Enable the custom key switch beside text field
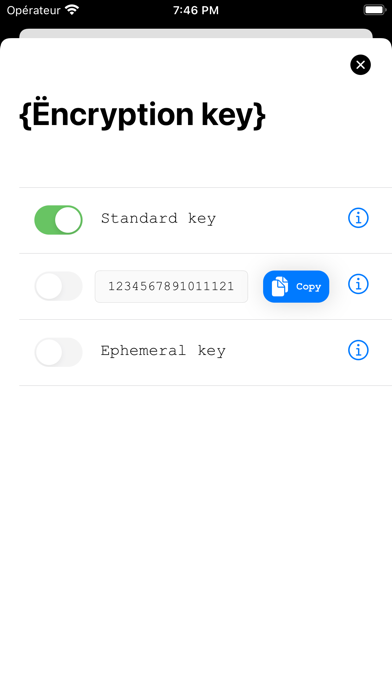The height and width of the screenshot is (696, 392). 59,286
